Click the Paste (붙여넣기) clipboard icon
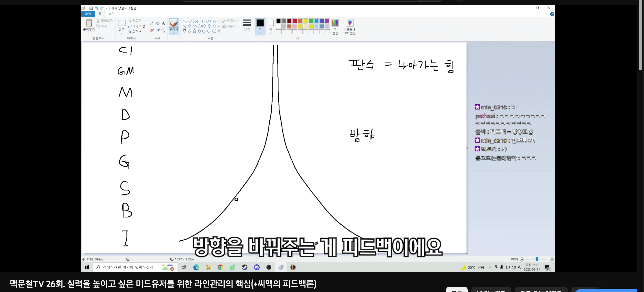The image size is (644, 292). [x=89, y=23]
